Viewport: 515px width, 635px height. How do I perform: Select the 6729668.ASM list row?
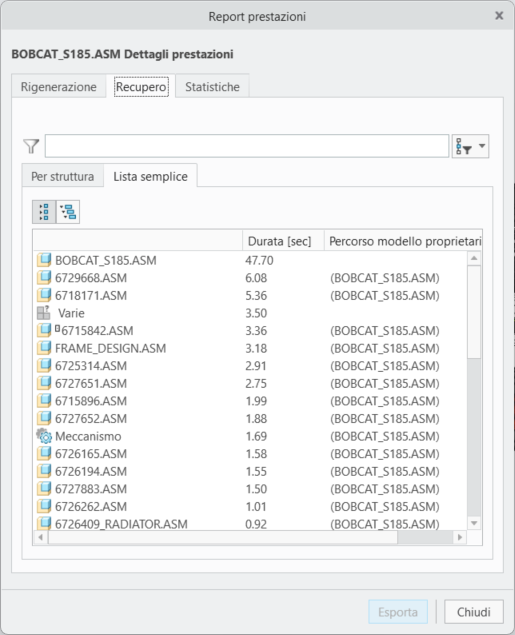point(250,278)
